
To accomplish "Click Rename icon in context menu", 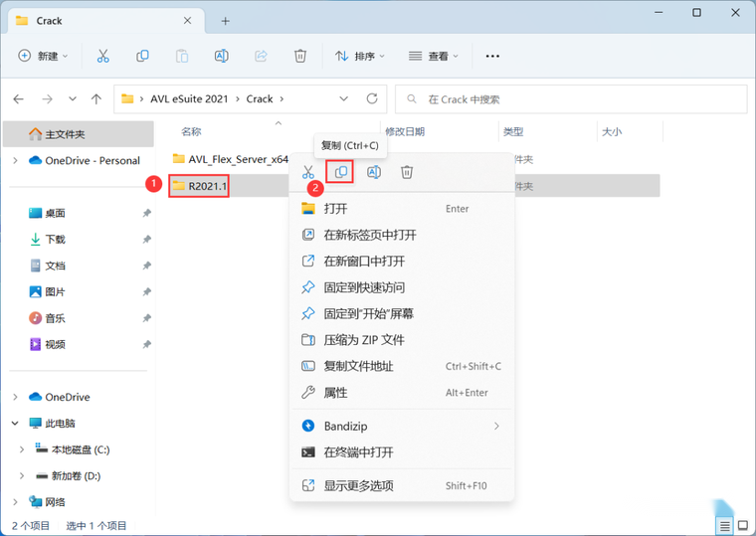I will pos(374,172).
